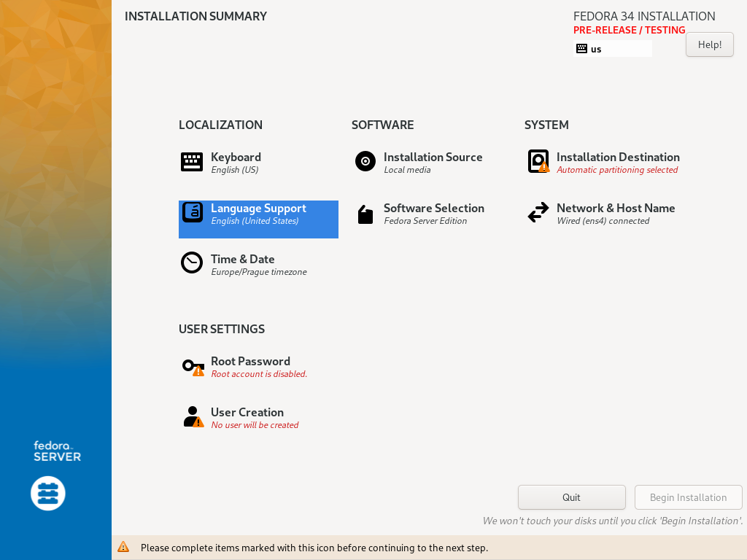Click 'Automatic partitioning selected' status text
Image resolution: width=747 pixels, height=560 pixels.
617,170
